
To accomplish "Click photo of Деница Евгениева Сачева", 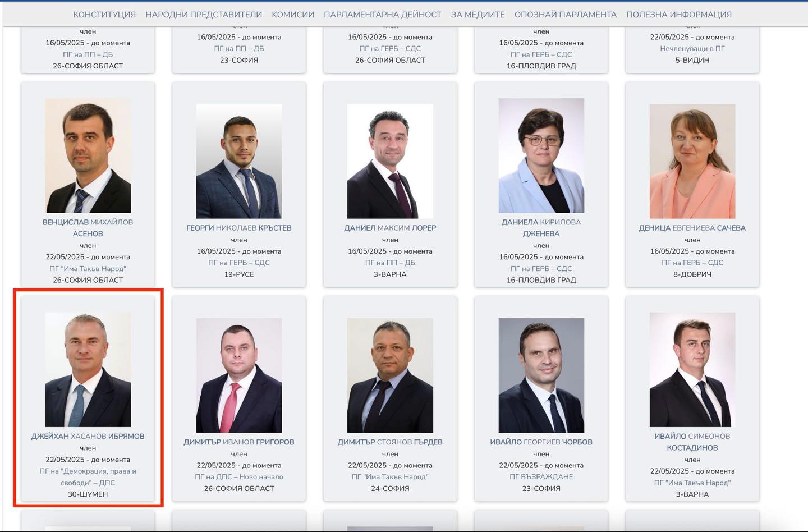I will (x=692, y=161).
